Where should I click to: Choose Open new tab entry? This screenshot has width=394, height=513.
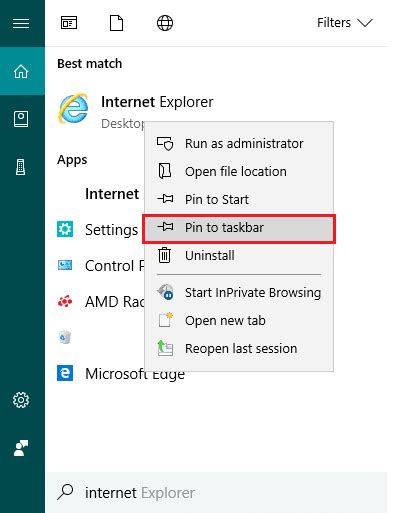tap(239, 321)
